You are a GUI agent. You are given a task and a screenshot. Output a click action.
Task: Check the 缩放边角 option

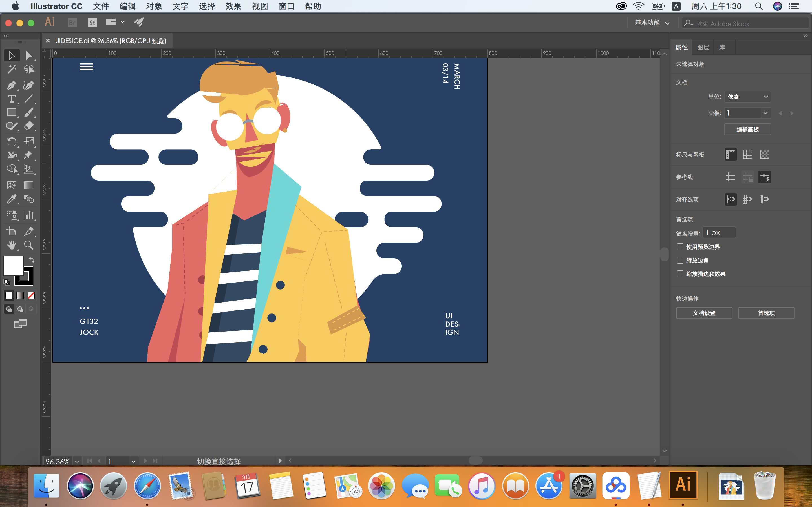click(680, 261)
